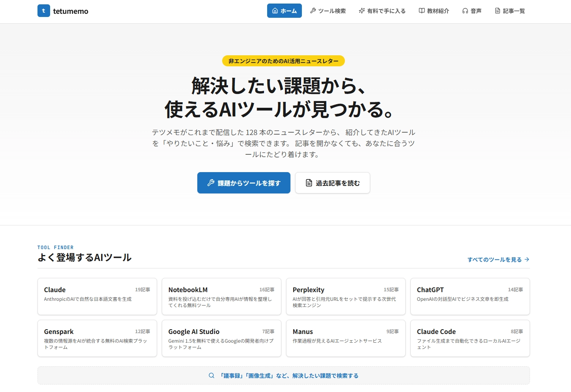Screen dimensions: 571x392
Task: Click the 9記事 count on Manus card
Action: pos(393,332)
